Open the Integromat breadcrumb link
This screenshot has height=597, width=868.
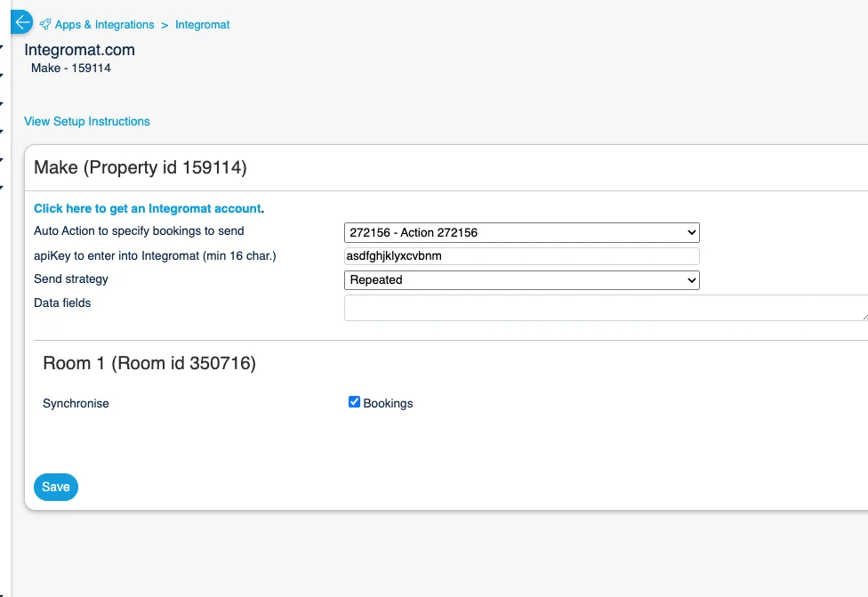click(202, 24)
